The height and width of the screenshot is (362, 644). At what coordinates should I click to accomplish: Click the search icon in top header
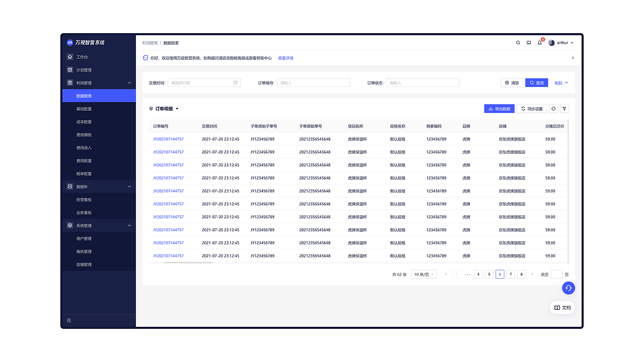518,43
